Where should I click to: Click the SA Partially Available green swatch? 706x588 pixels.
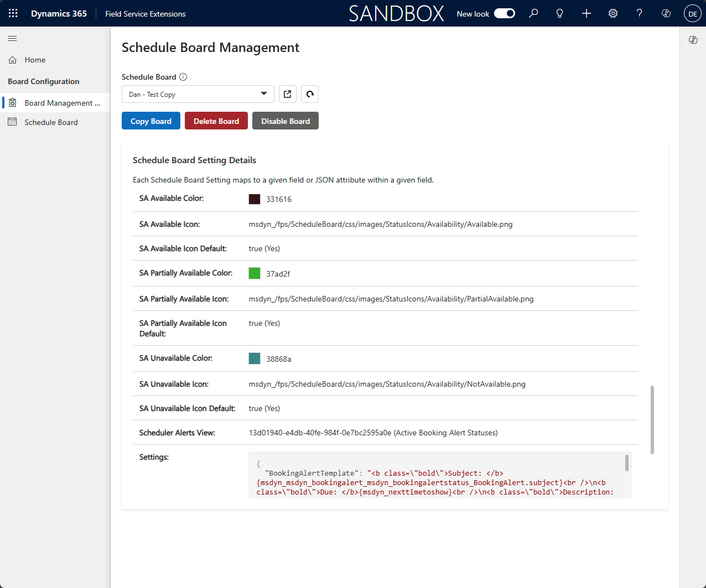(255, 273)
